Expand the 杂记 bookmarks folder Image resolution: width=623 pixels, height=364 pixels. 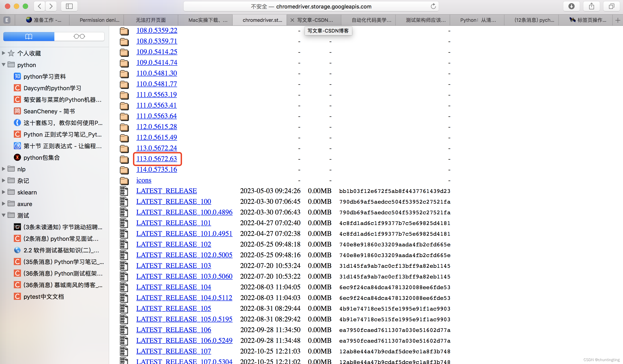(x=4, y=180)
